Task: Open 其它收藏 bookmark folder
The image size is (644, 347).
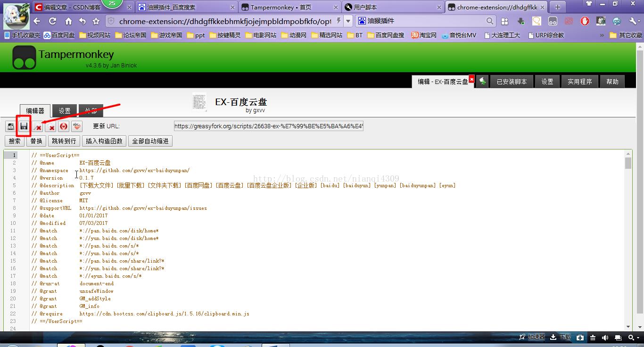Action: pyautogui.click(x=626, y=35)
